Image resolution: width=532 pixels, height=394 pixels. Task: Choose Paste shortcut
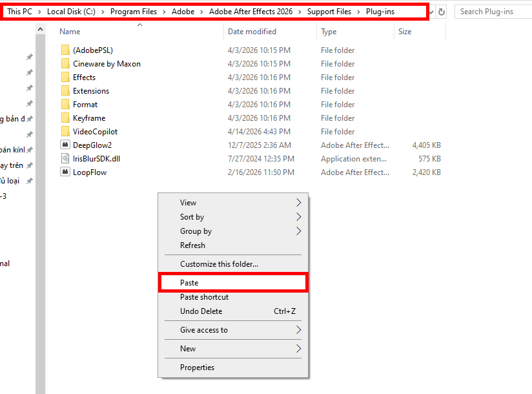[233, 297]
